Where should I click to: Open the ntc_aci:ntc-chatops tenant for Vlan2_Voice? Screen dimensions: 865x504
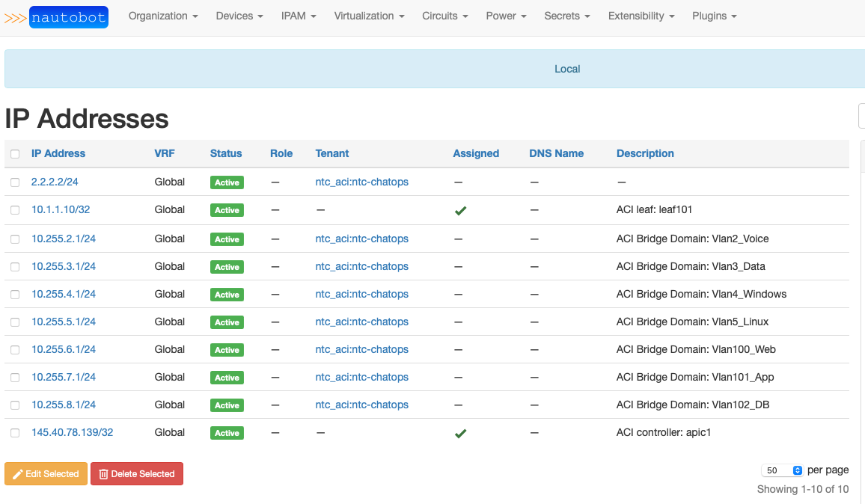[361, 238]
